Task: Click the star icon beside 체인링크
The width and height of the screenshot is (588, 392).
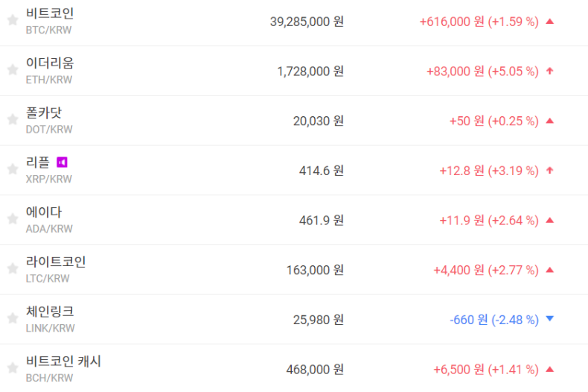Action: [x=12, y=318]
